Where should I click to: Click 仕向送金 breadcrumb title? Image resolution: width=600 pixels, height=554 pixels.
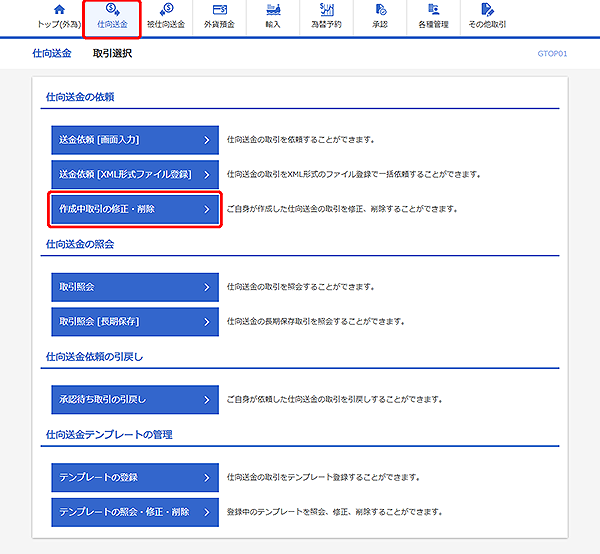pos(52,53)
